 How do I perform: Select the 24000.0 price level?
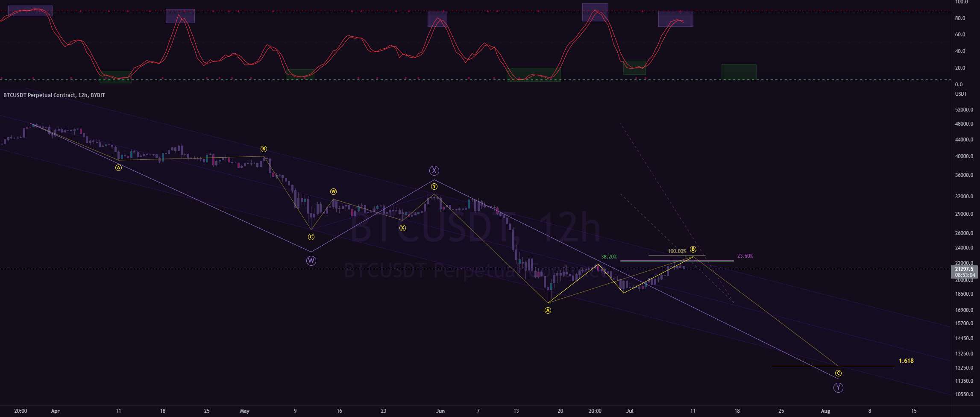(x=963, y=248)
